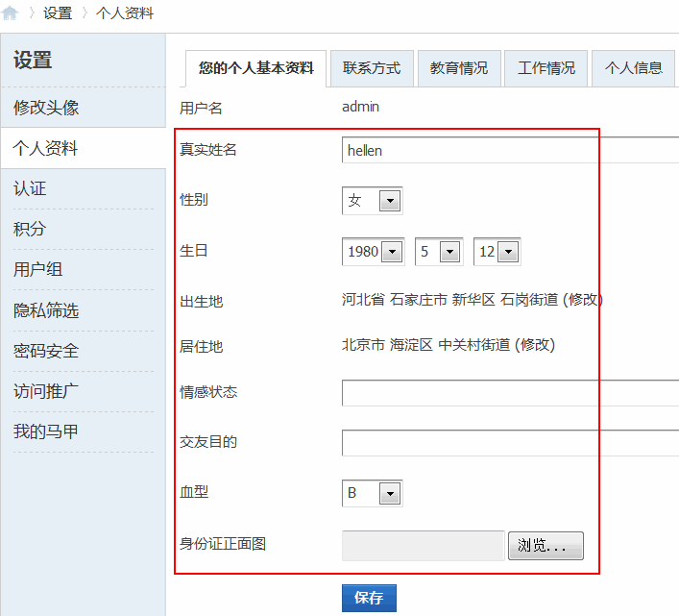Open 密码安全 sidebar item
The image size is (679, 616).
coord(46,351)
